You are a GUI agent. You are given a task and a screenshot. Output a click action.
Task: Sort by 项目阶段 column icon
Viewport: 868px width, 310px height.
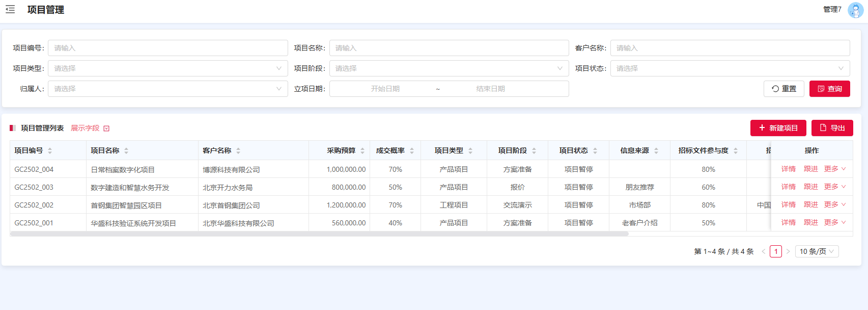[x=534, y=151]
